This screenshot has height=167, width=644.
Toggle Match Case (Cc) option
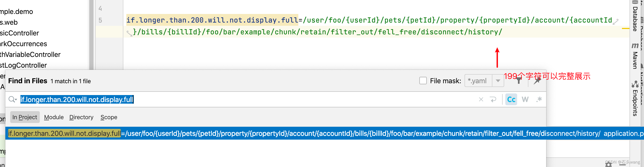coord(511,100)
